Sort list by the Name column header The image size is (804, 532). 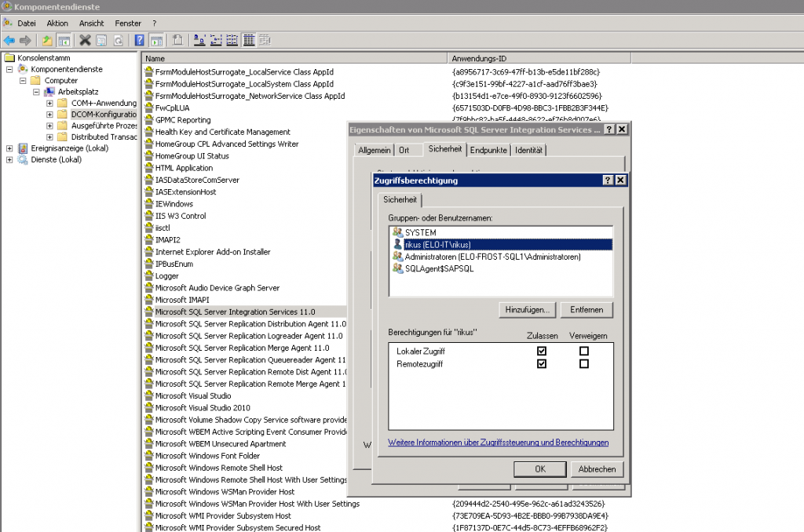(295, 58)
